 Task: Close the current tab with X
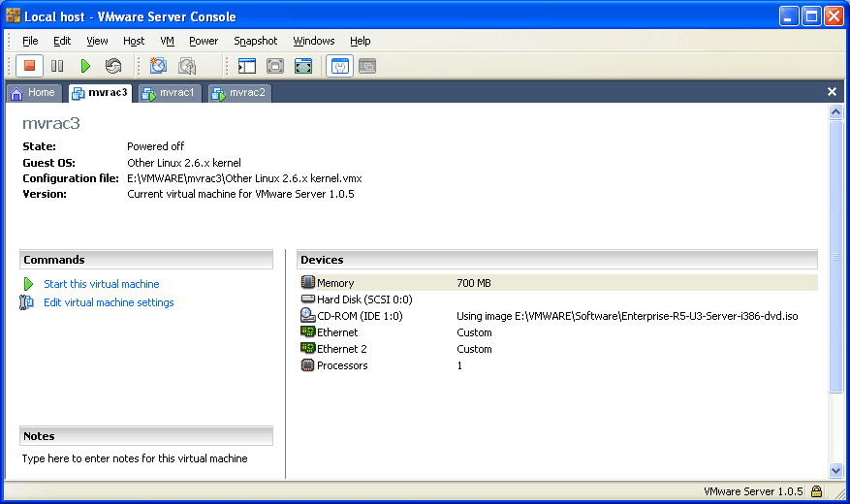tap(832, 92)
